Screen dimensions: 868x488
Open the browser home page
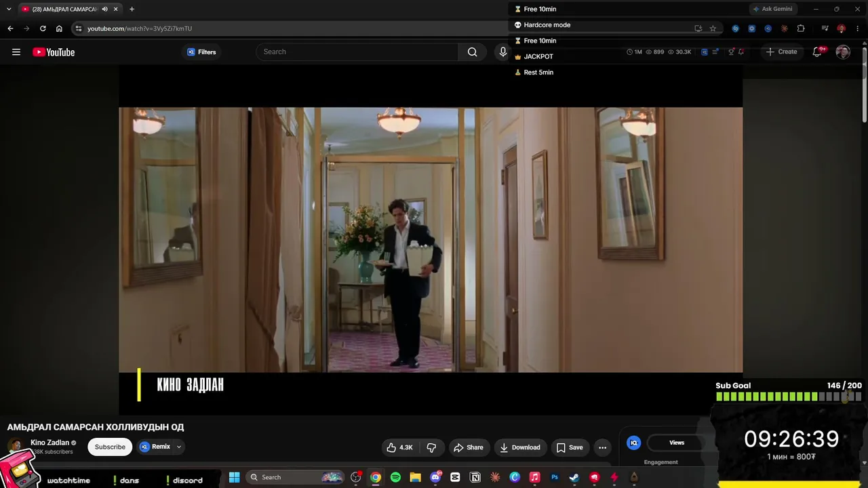(x=59, y=28)
